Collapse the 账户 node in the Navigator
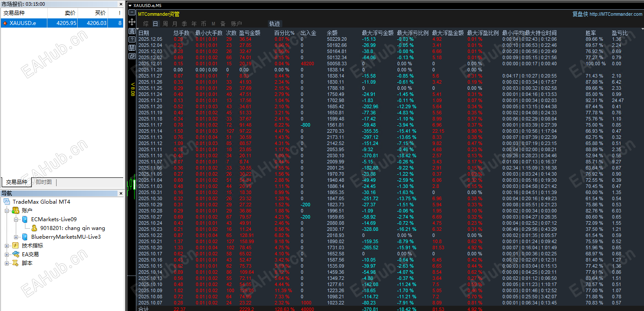 7,211
